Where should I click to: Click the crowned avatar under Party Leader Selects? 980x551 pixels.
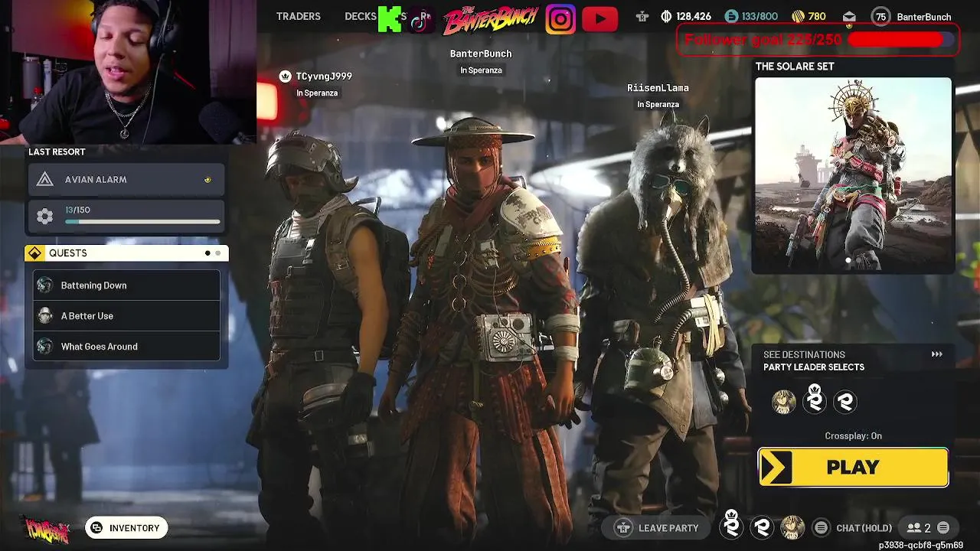(815, 400)
